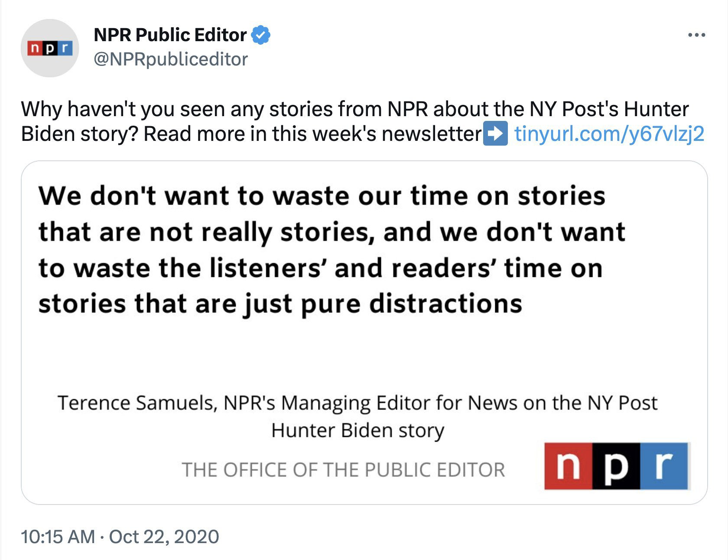Open the tinyurl.com/y67vlzj2 link

click(x=609, y=134)
